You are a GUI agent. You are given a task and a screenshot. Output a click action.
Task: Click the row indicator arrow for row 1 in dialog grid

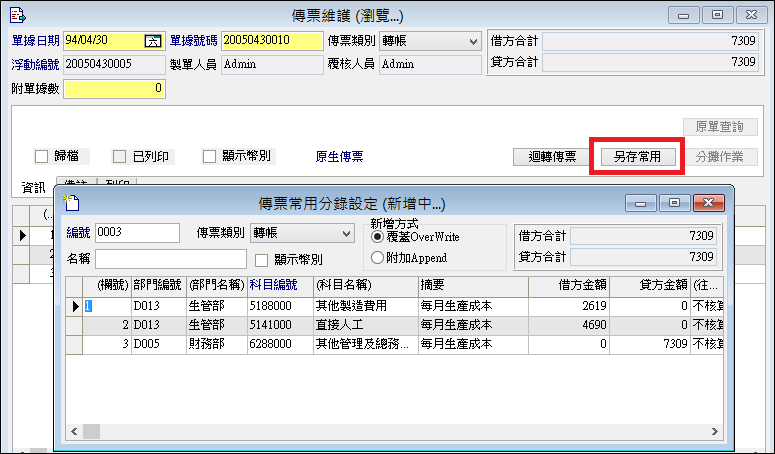pyautogui.click(x=75, y=306)
